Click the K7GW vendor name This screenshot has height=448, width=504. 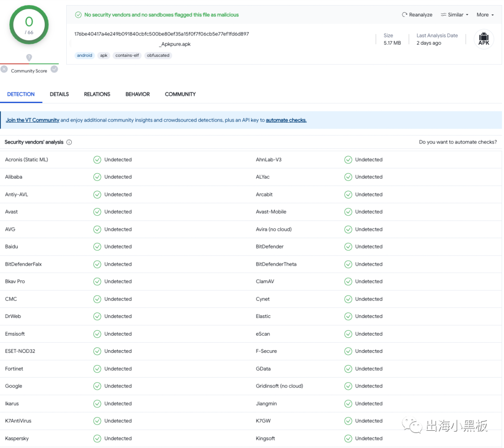pos(263,421)
